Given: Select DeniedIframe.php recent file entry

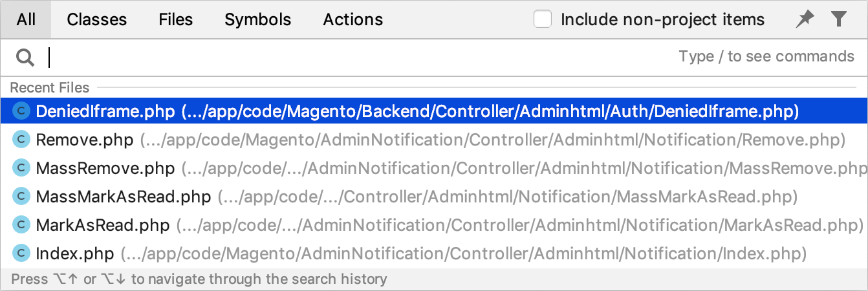Looking at the screenshot, I should click(x=434, y=111).
